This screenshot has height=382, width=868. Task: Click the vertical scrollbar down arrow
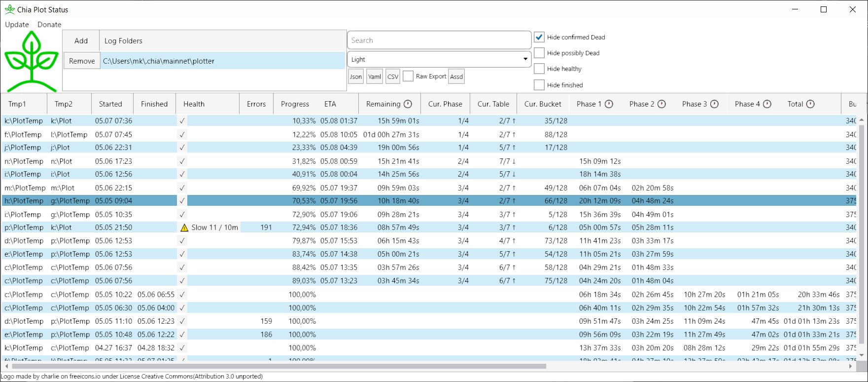tap(862, 355)
